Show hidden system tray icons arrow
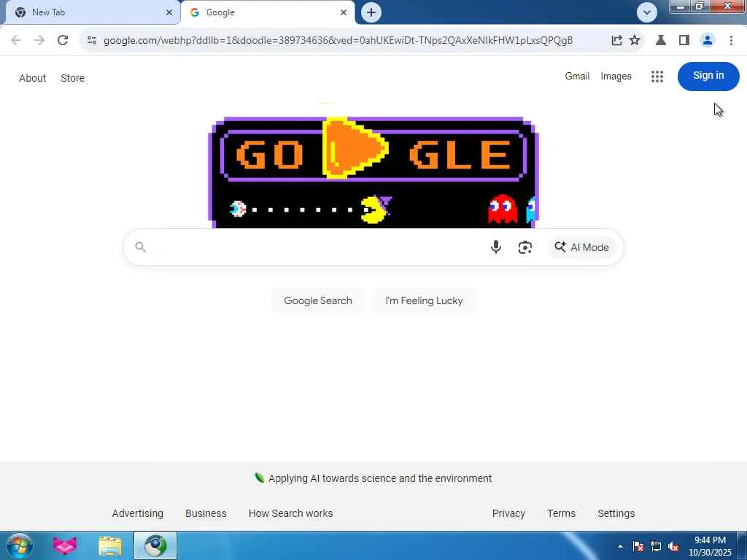The width and height of the screenshot is (747, 560). click(620, 547)
